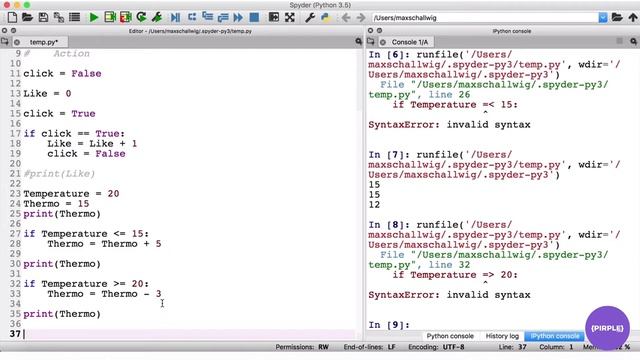Open the console browse tabs icon
This screenshot has height=360, width=640.
pyautogui.click(x=371, y=42)
